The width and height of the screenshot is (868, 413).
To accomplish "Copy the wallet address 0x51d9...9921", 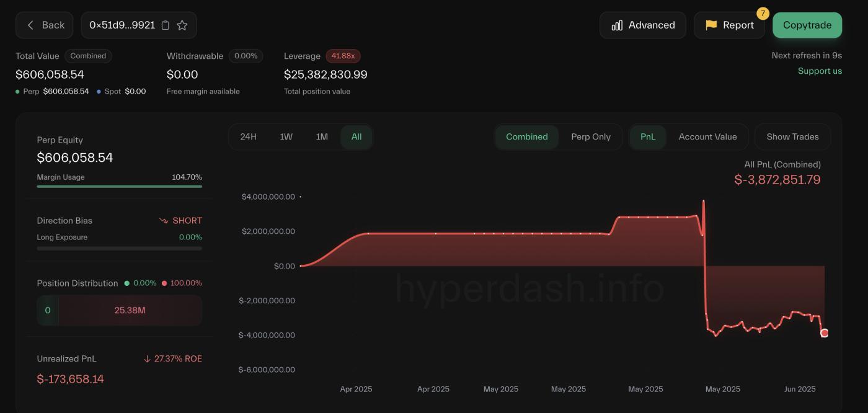I will pos(165,25).
